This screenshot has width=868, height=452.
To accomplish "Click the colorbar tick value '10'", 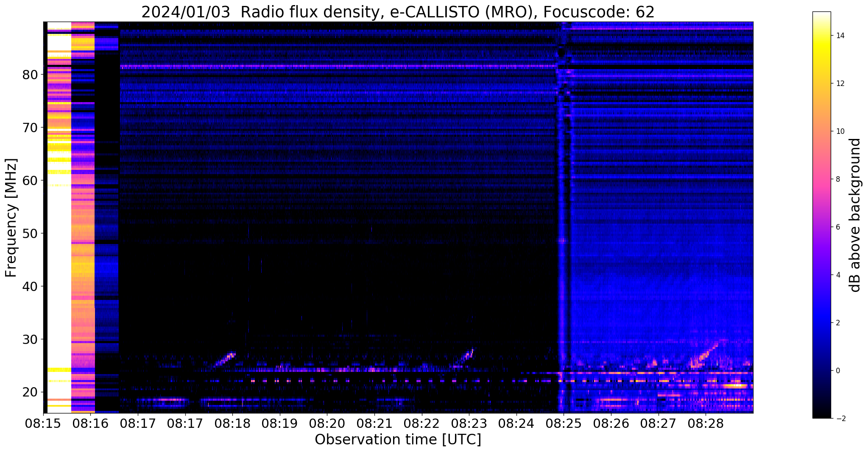I will point(840,131).
